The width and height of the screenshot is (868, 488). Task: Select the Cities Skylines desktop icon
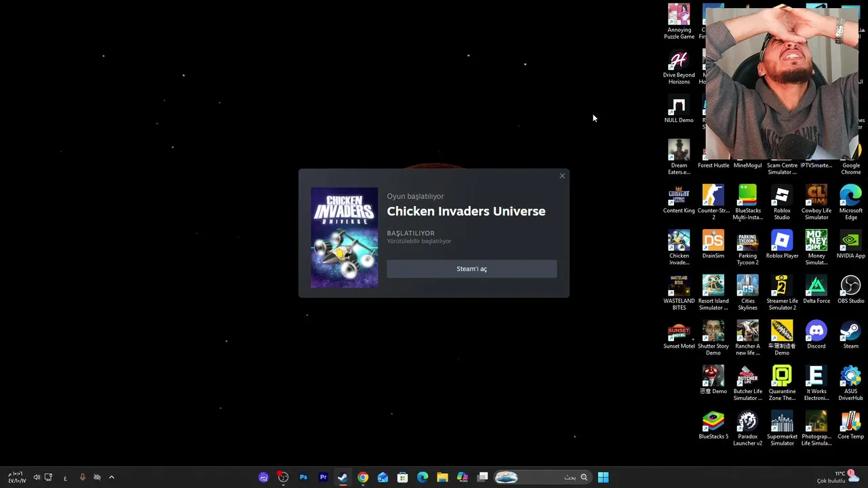[x=747, y=293]
